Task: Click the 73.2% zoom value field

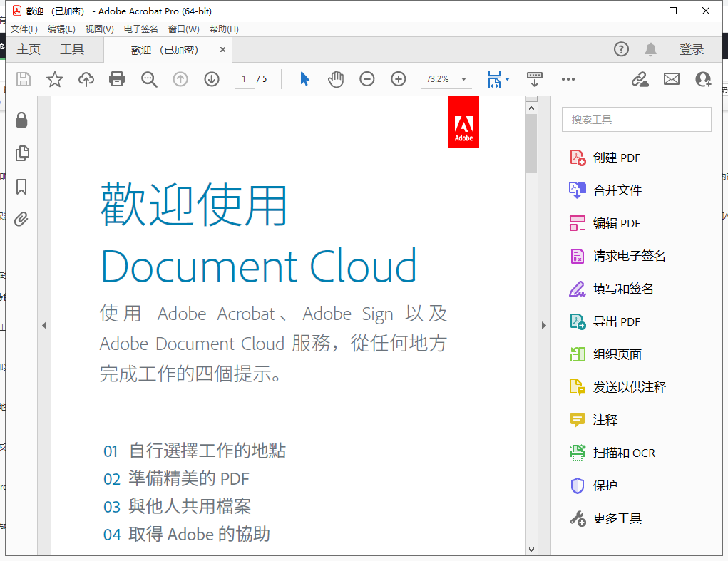Action: coord(438,79)
